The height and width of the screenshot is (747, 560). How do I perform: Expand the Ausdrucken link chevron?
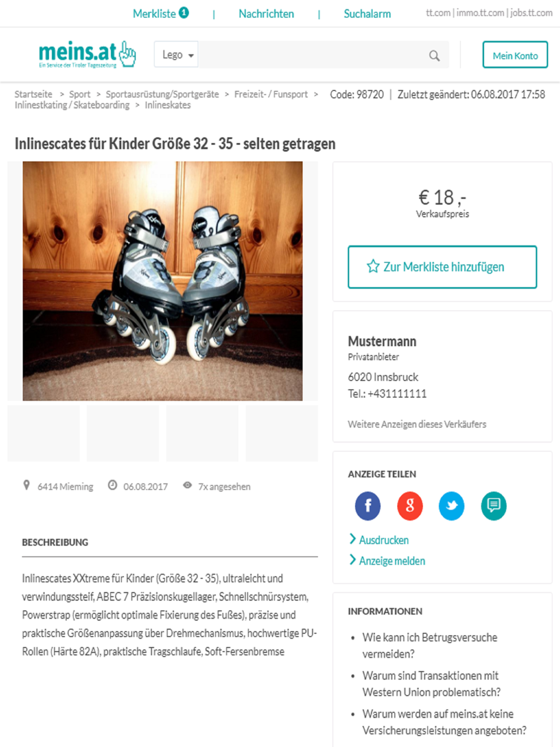coord(353,539)
